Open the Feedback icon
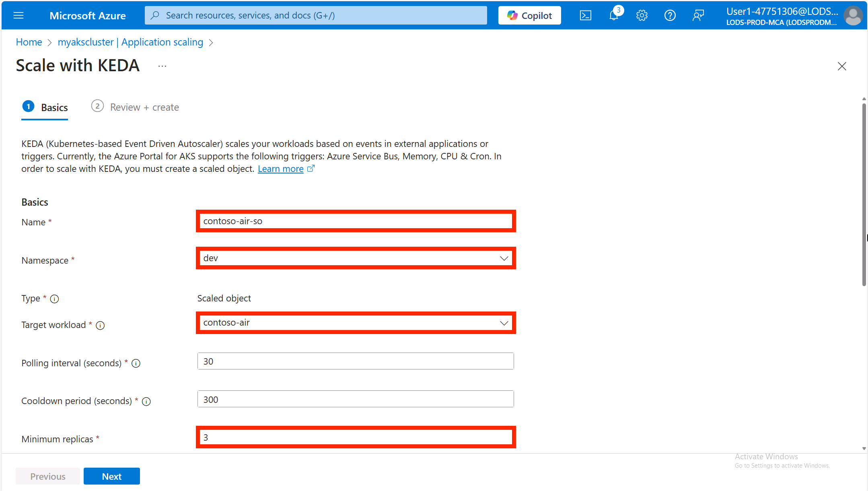868x491 pixels. tap(698, 15)
